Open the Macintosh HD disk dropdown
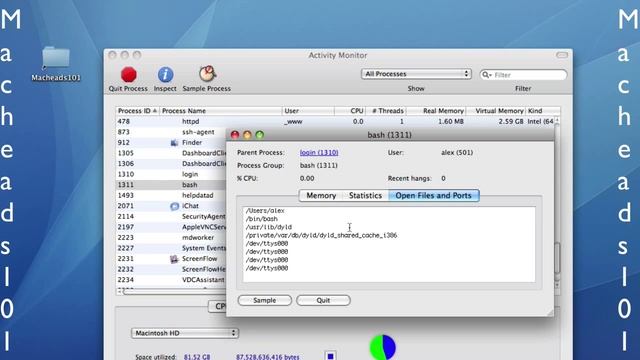Screen dimensions: 640x360 tap(185, 333)
